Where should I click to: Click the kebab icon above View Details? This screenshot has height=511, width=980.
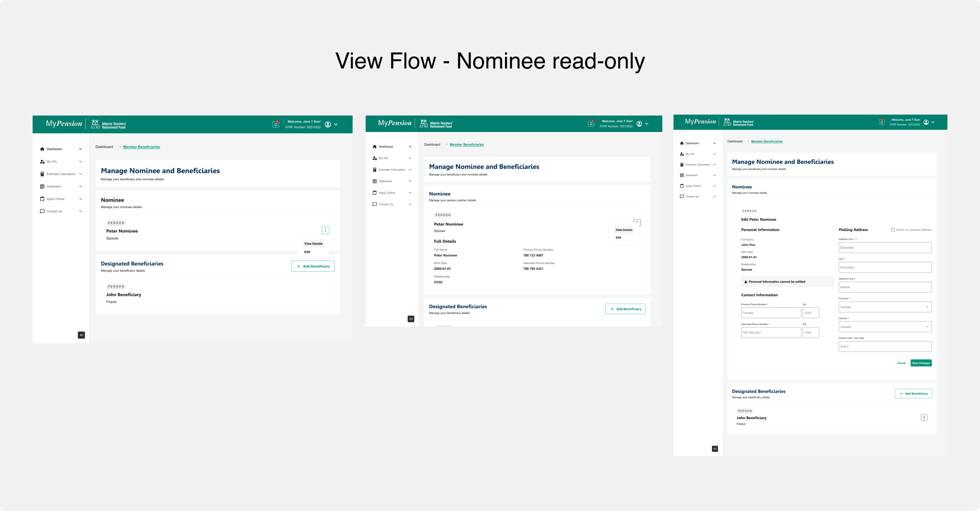[x=325, y=230]
